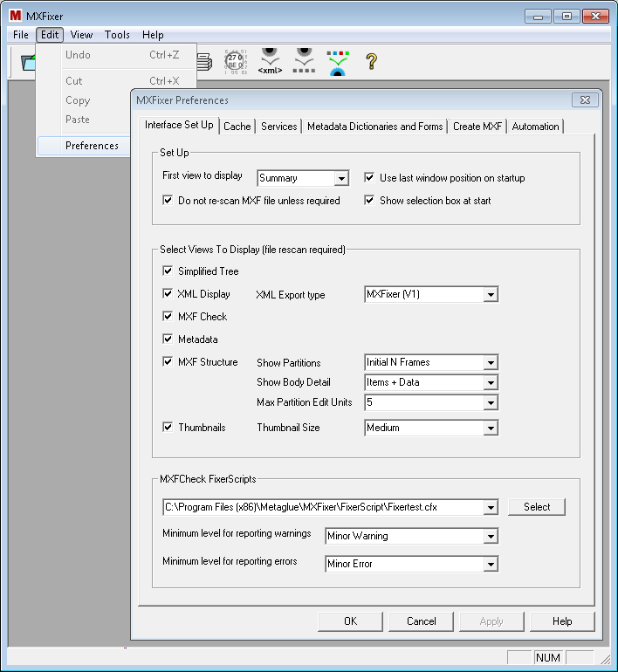Click the yellow question mark help icon
The image size is (618, 672).
(x=372, y=62)
